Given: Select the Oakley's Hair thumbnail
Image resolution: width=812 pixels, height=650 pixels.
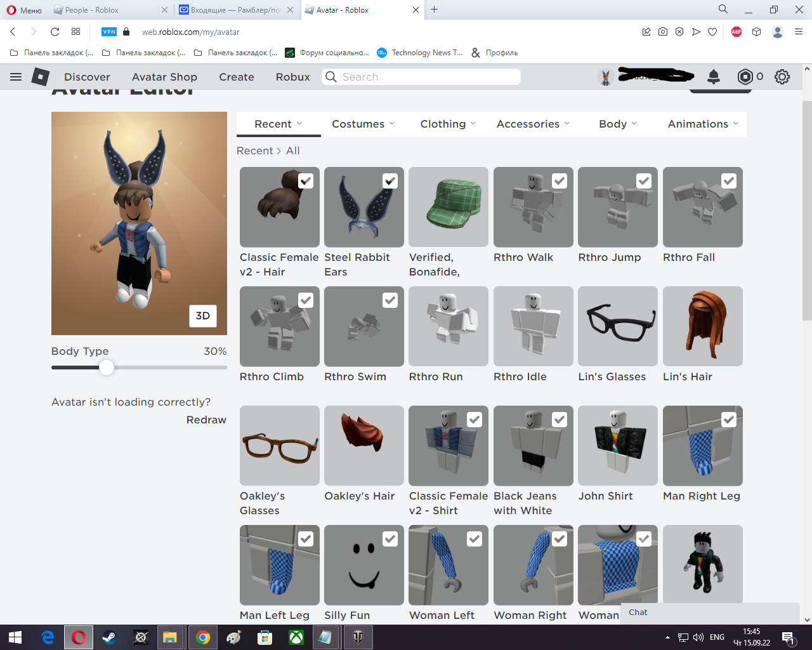Looking at the screenshot, I should 364,446.
